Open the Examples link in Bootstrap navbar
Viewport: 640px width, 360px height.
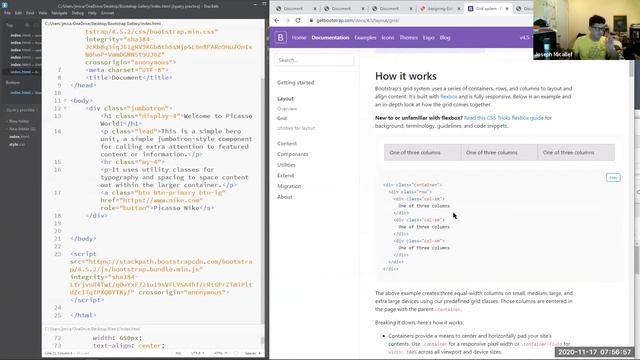click(365, 38)
